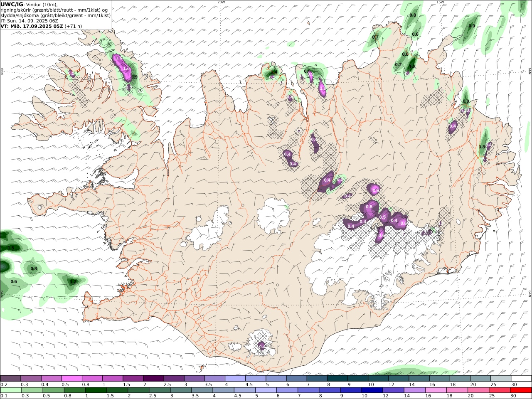532x399 pixels.
Task: Choose the light pink 16–18 rain scale swatch
Action: (x=436, y=390)
